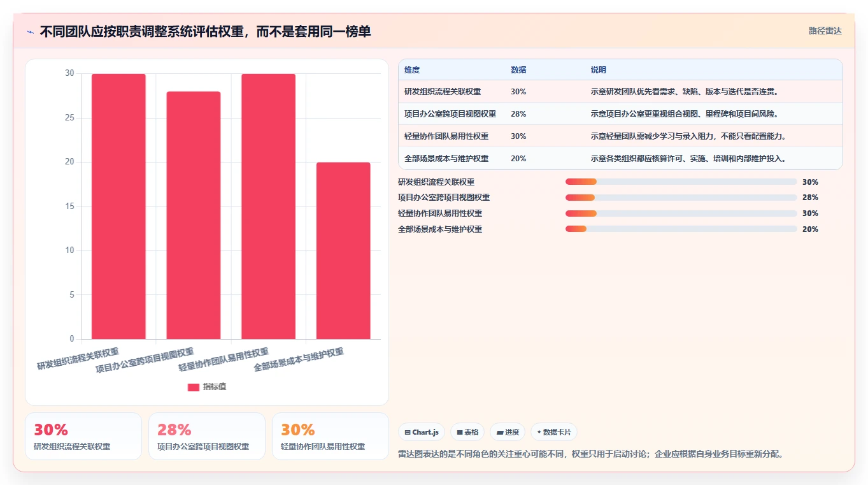Click description 示意研发团队优先看需求、缺陷、版本与迭代是否连贯。

coord(685,92)
